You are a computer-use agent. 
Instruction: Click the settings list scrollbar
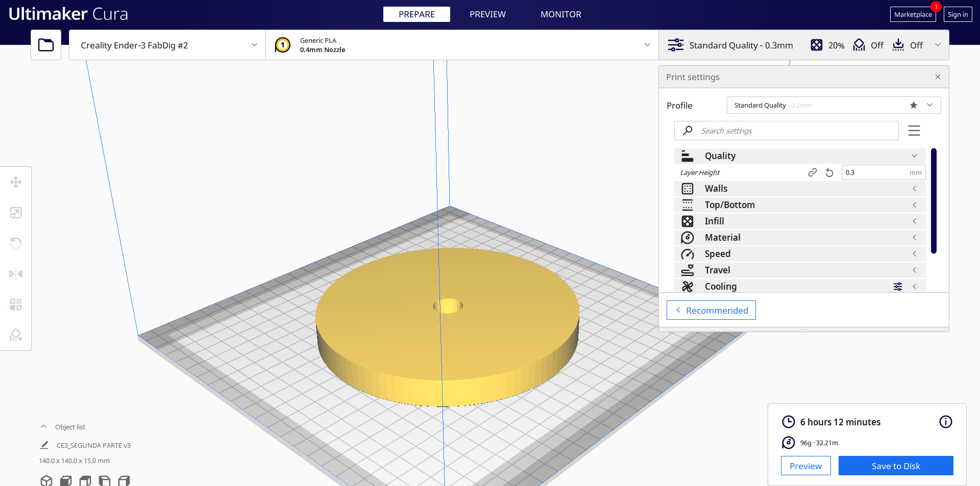point(934,201)
